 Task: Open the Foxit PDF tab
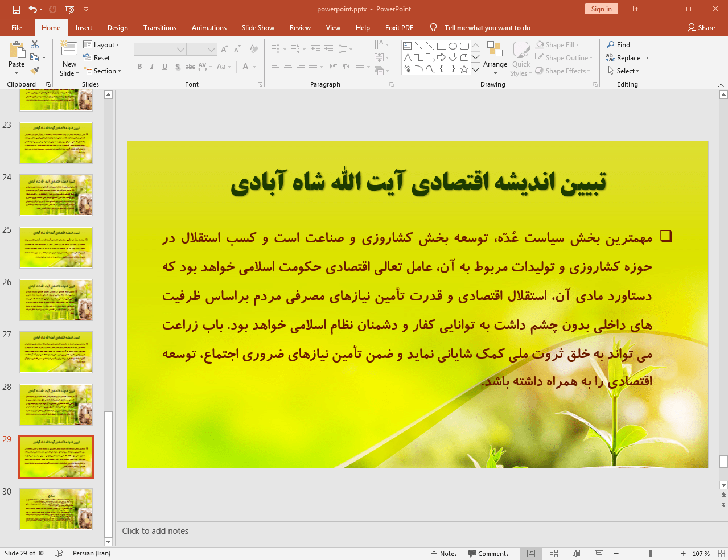point(399,28)
